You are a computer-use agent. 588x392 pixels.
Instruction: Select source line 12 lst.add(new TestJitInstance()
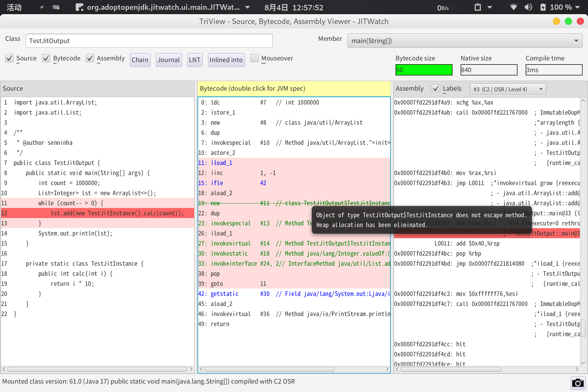click(97, 213)
